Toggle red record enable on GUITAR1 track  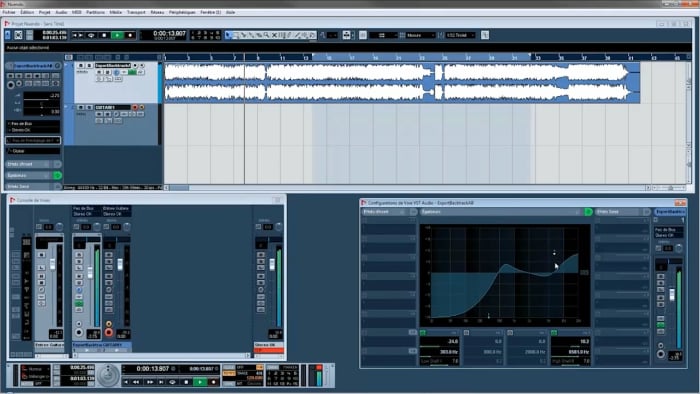click(135, 108)
